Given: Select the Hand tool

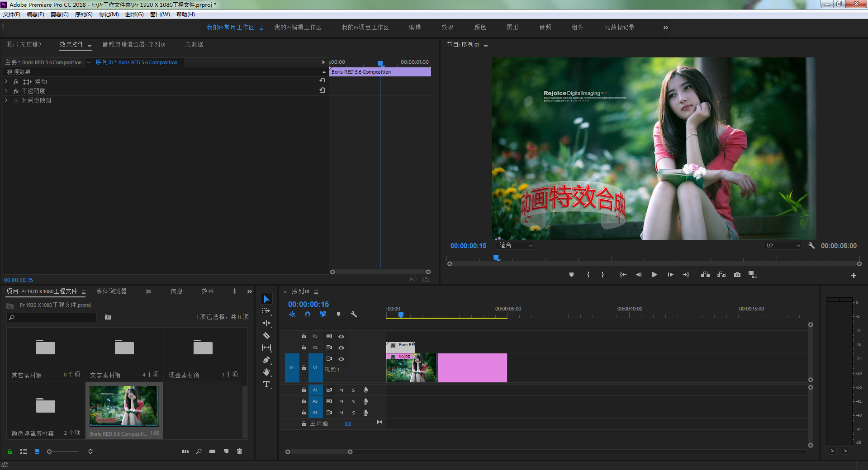Looking at the screenshot, I should (x=266, y=372).
